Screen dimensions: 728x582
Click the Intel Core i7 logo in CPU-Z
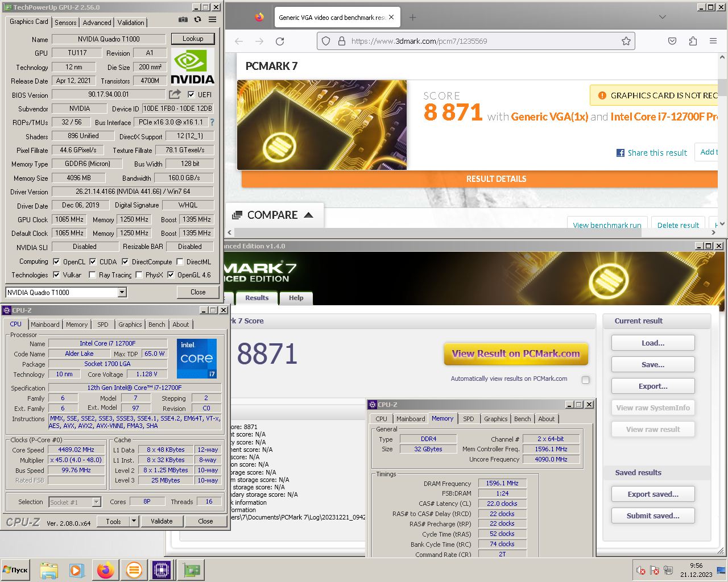197,358
